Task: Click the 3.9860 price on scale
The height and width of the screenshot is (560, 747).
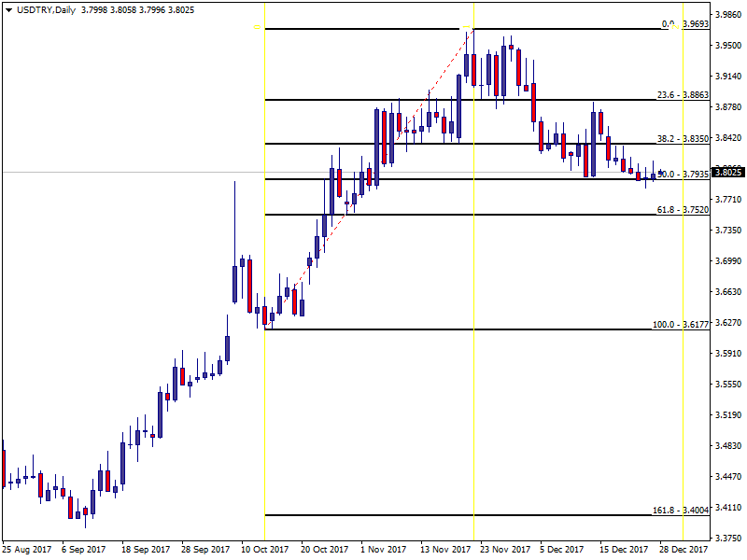Action: coord(727,15)
